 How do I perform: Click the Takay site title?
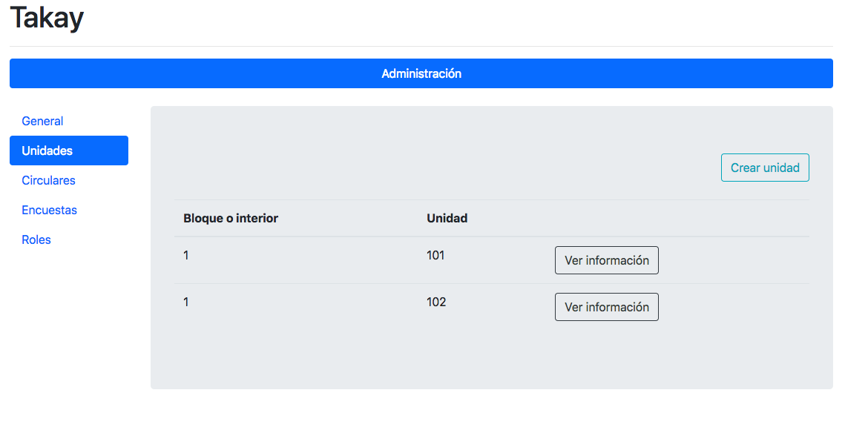pyautogui.click(x=47, y=18)
